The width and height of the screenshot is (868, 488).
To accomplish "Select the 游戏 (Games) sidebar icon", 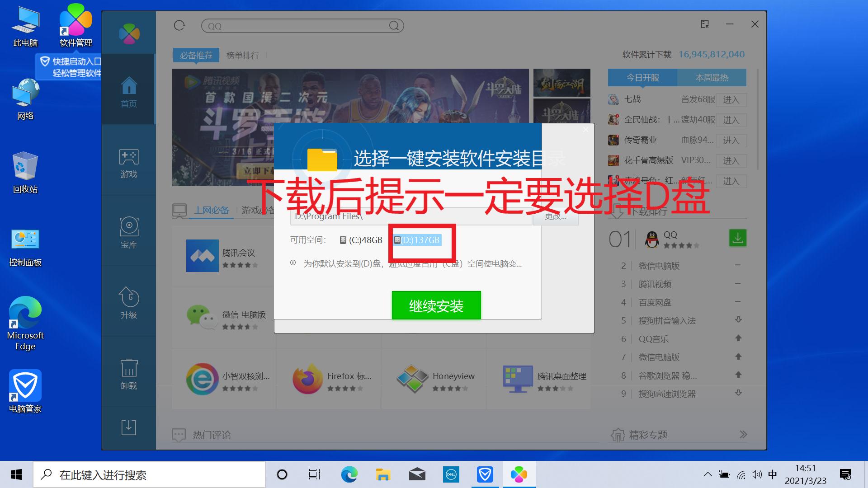I will (129, 163).
